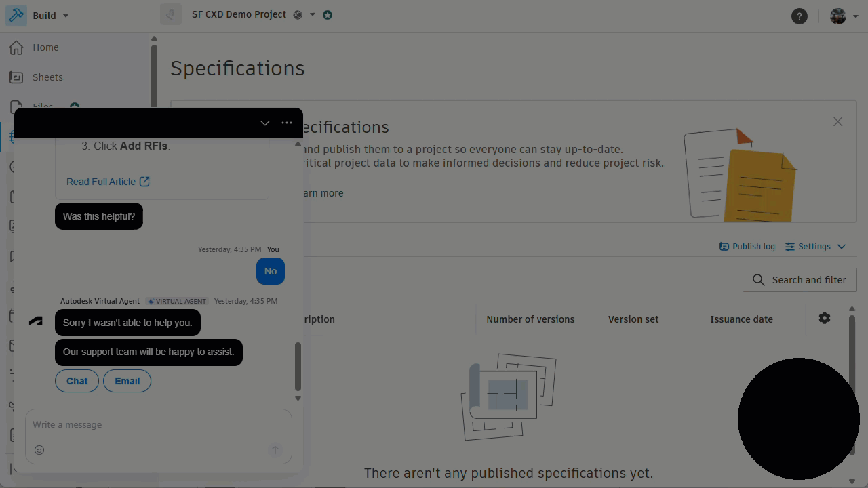Click the globe icon beside project name
Screen dimensions: 868x488
[x=298, y=15]
